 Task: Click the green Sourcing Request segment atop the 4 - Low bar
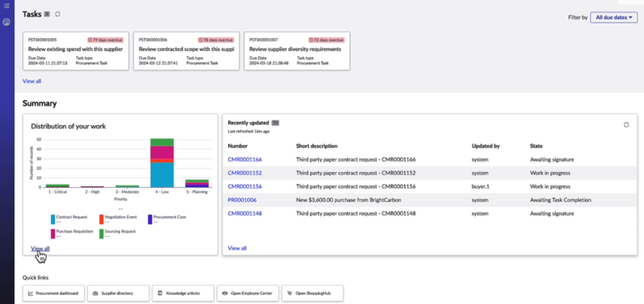(x=162, y=142)
